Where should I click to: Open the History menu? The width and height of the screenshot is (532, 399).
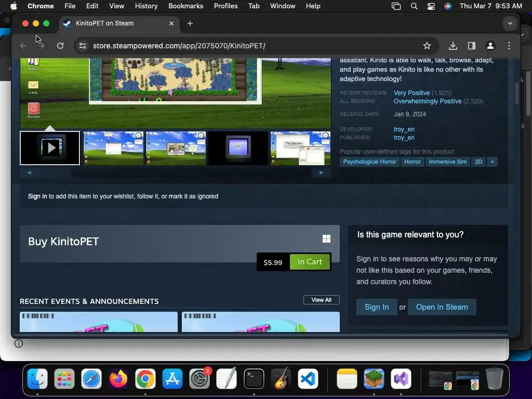(x=146, y=6)
